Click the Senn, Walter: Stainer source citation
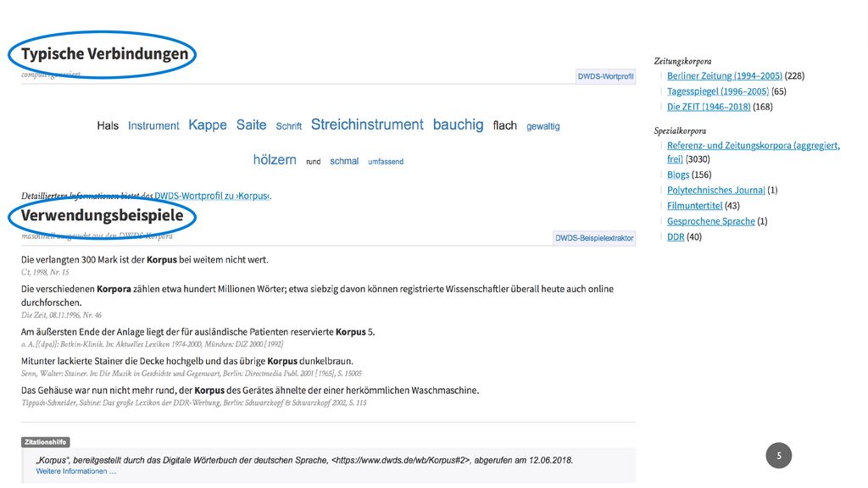Image resolution: width=868 pixels, height=488 pixels. 192,374
